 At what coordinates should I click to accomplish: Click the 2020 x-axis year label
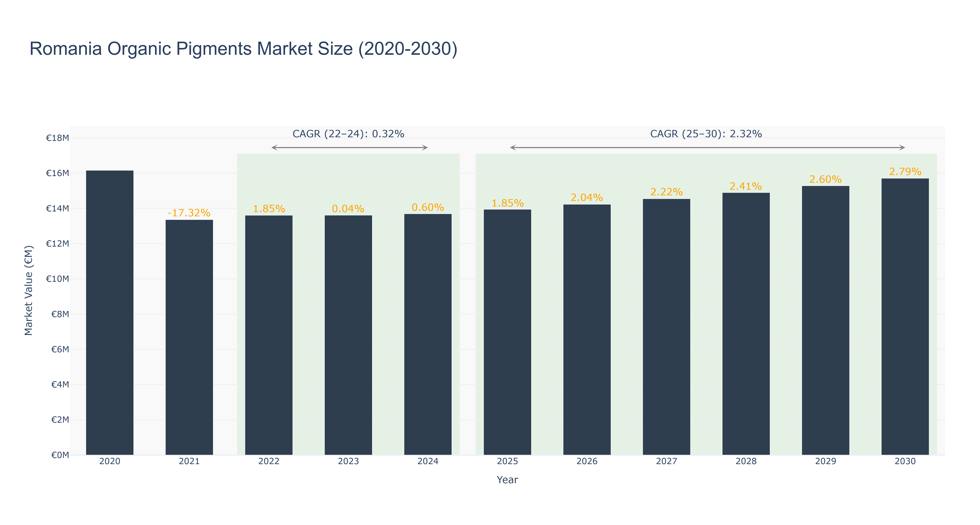click(x=110, y=461)
